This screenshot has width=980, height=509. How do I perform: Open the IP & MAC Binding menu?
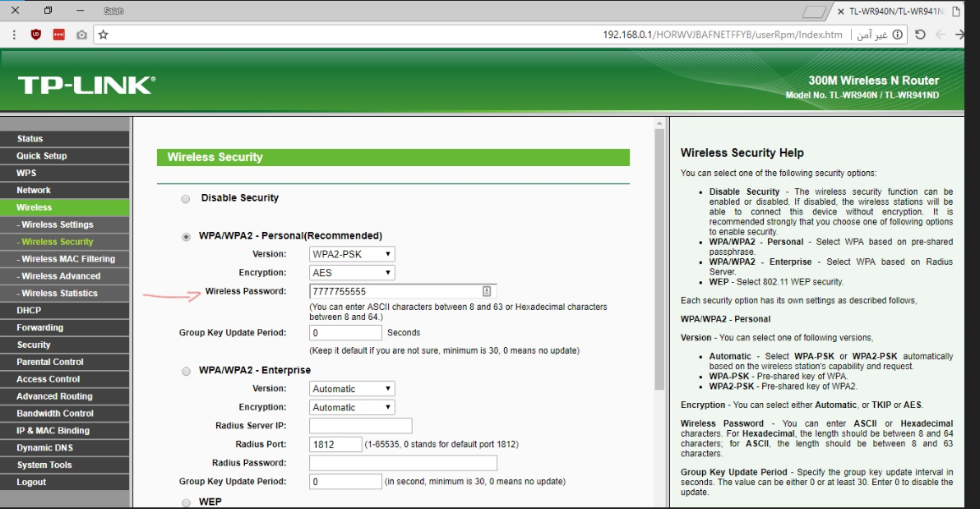[x=64, y=431]
